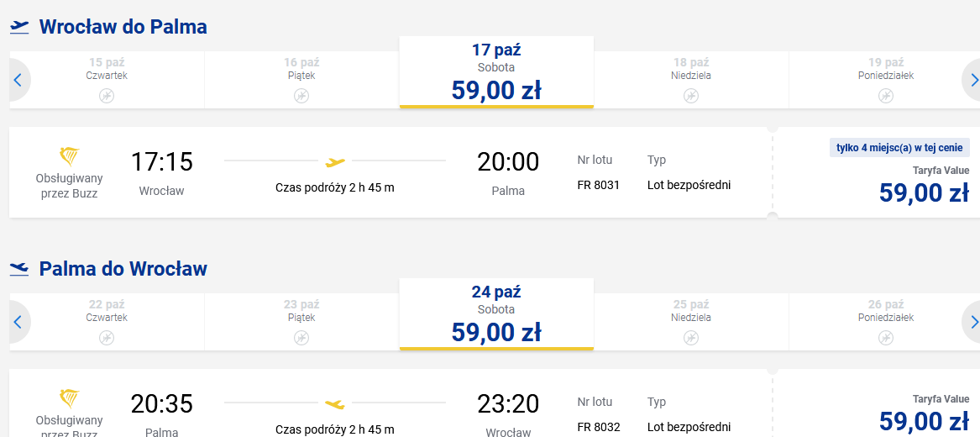Select outbound Taryfa Value 59,00 zł fare
Viewport: 980px width, 437px height.
(876, 172)
